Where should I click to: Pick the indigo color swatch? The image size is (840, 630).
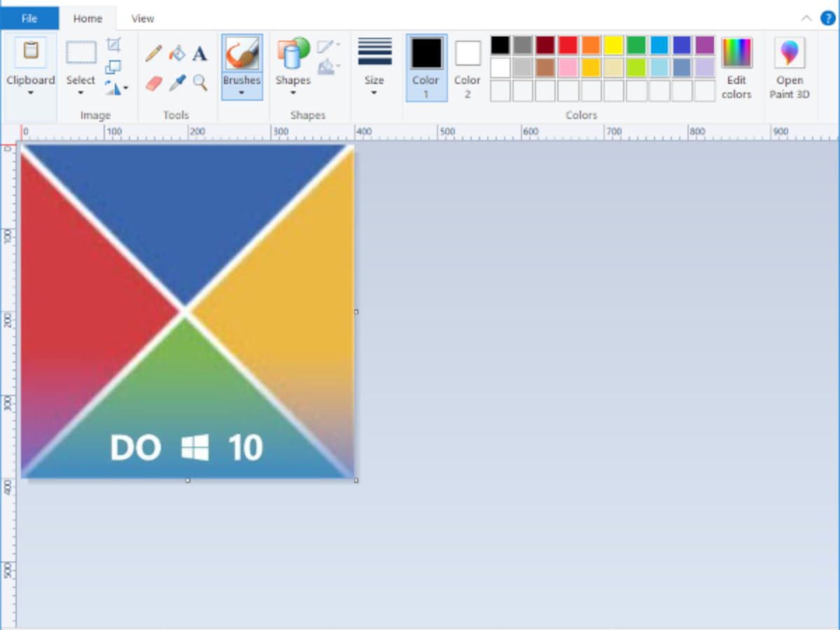(682, 45)
